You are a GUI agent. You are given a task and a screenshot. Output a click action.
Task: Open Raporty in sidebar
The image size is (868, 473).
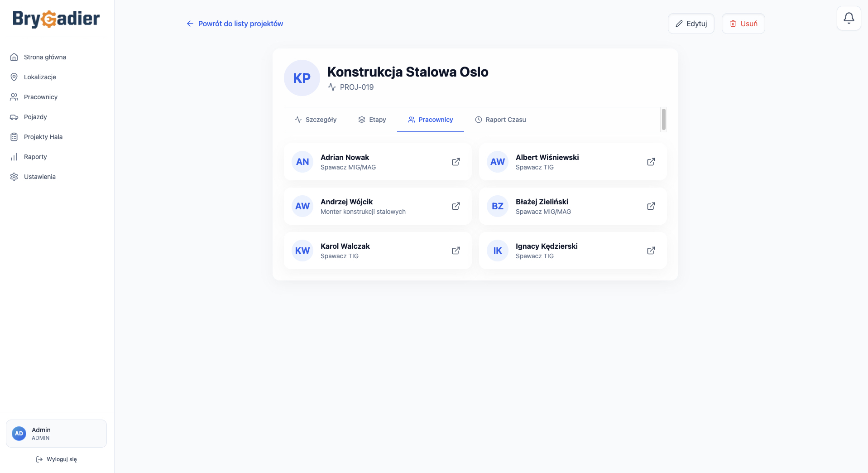click(x=56, y=157)
